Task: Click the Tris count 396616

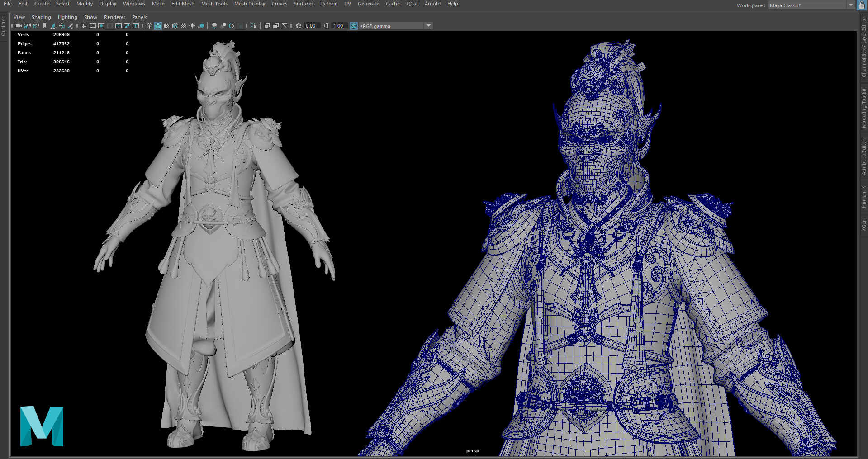Action: pos(62,62)
